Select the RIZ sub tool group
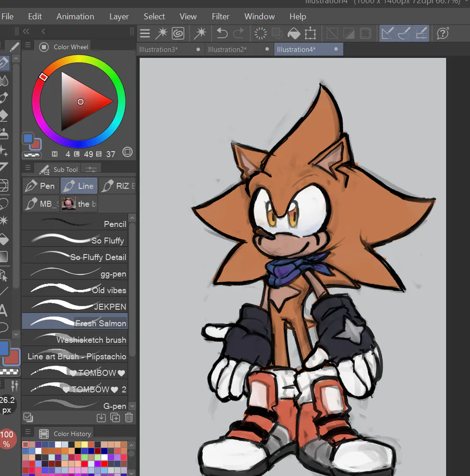This screenshot has height=476, width=470. click(x=118, y=186)
